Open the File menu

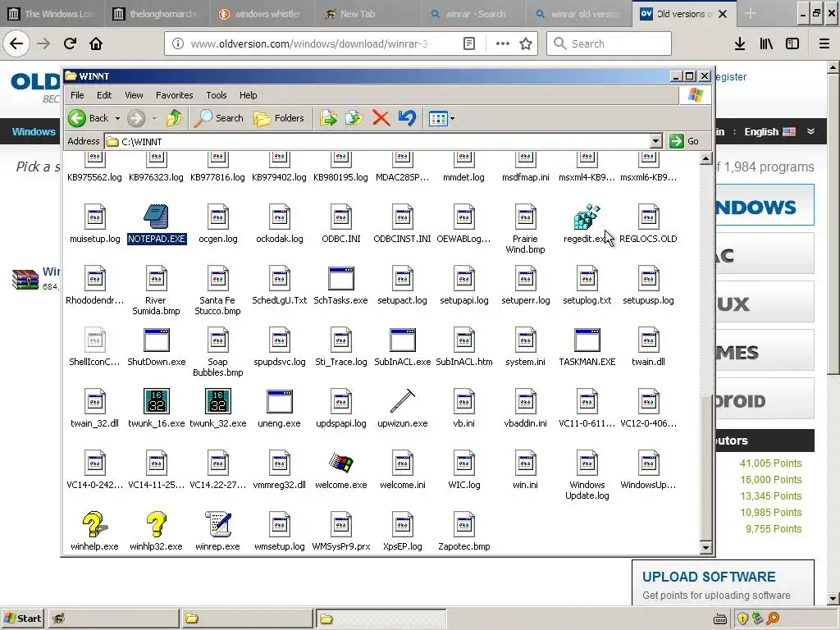(x=77, y=95)
